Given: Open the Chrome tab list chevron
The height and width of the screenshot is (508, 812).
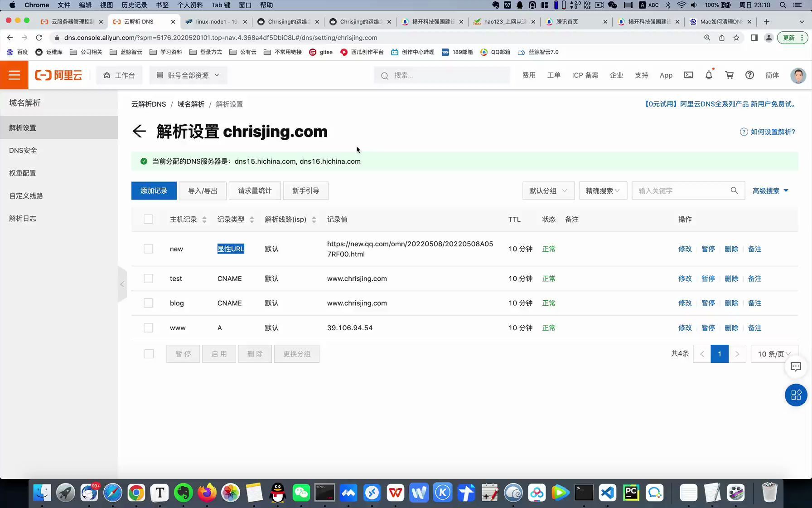Looking at the screenshot, I should click(802, 21).
